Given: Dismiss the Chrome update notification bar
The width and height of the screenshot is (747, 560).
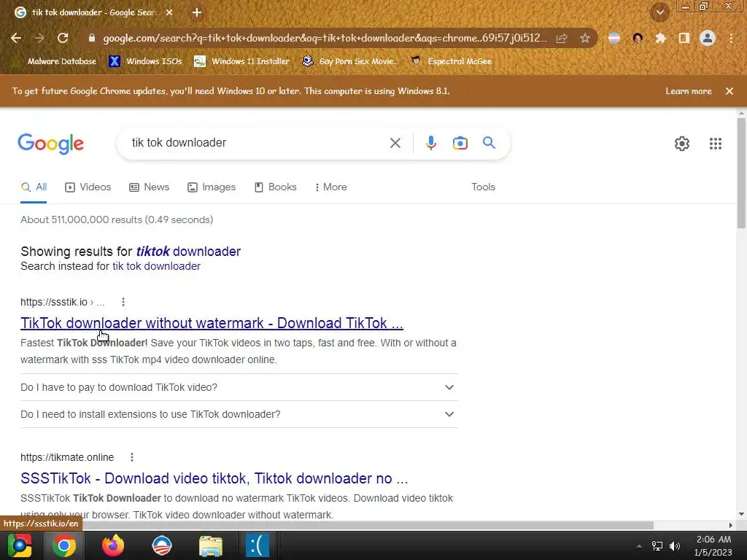Looking at the screenshot, I should click(729, 91).
